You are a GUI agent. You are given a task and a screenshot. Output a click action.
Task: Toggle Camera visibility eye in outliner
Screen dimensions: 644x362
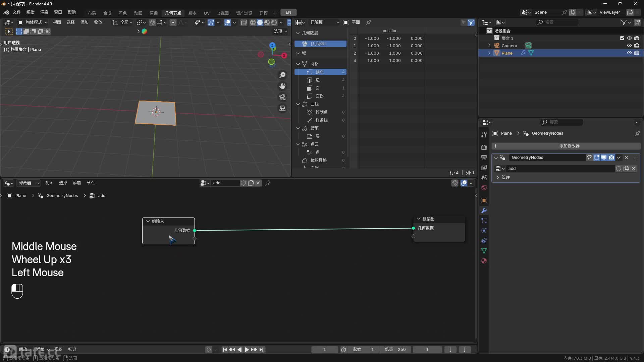pos(629,46)
